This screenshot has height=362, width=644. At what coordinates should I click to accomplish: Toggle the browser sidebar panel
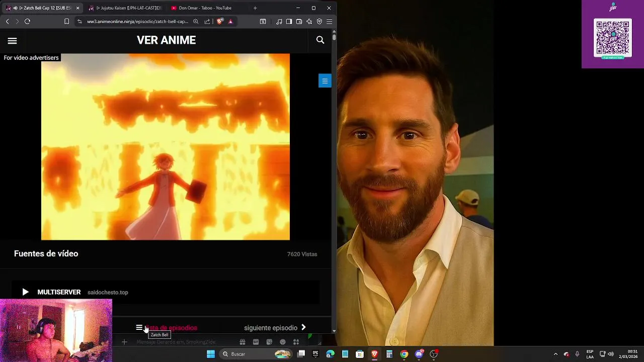pos(289,22)
